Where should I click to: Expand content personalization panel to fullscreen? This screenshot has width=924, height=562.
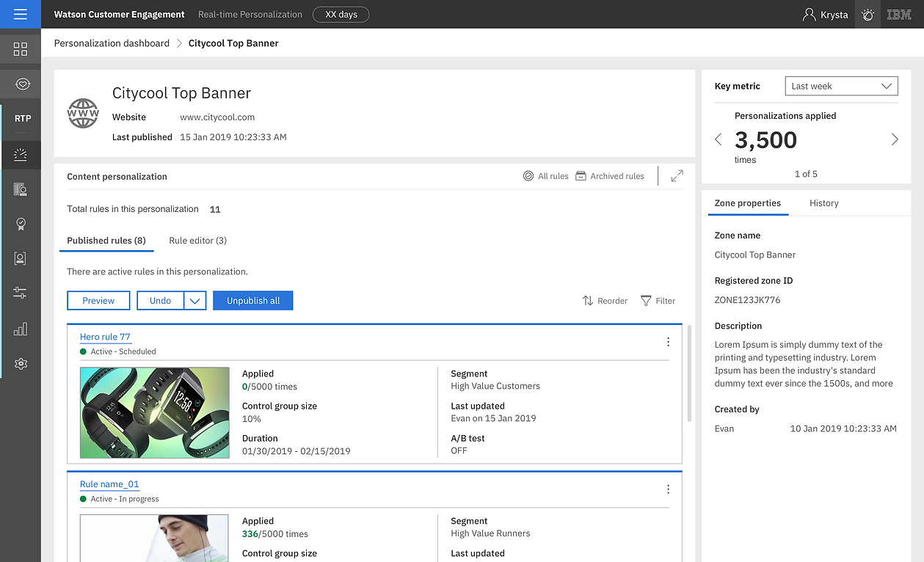pos(677,176)
